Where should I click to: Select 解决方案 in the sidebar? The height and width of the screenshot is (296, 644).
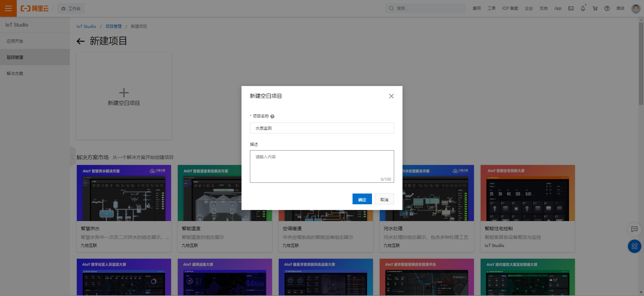point(35,73)
